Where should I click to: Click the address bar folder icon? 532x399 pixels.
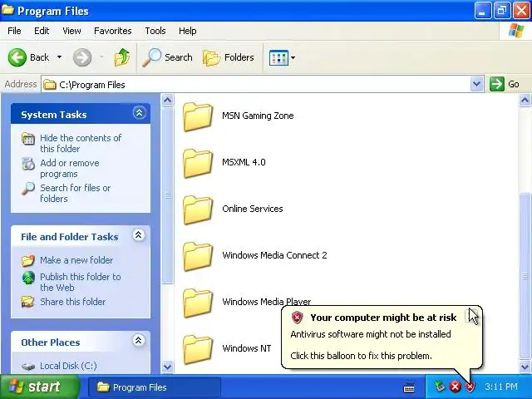50,85
